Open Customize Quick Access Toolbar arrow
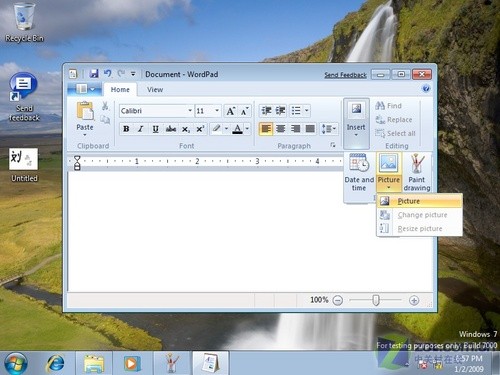This screenshot has height=375, width=500. point(133,74)
